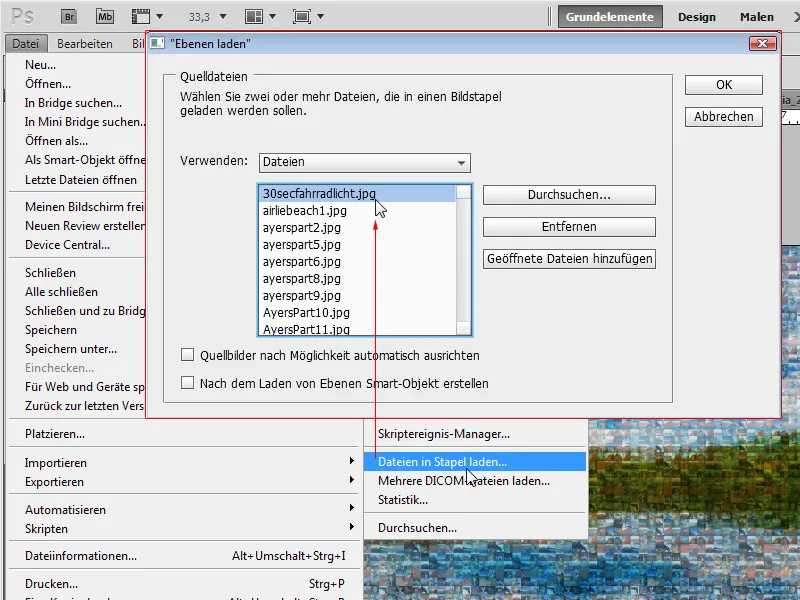Click Geöffnete Dateien hinzufügen
800x600 pixels.
[x=569, y=259]
